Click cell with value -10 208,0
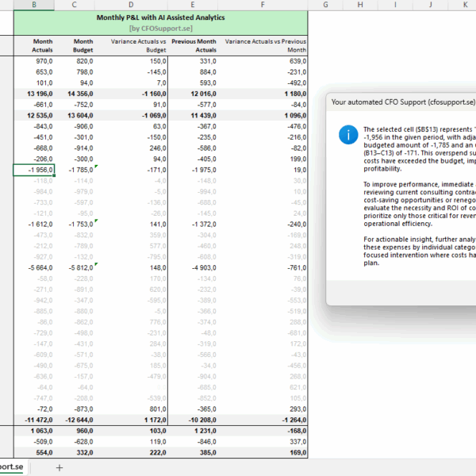Viewport: 476px width, 476px height. 193,420
